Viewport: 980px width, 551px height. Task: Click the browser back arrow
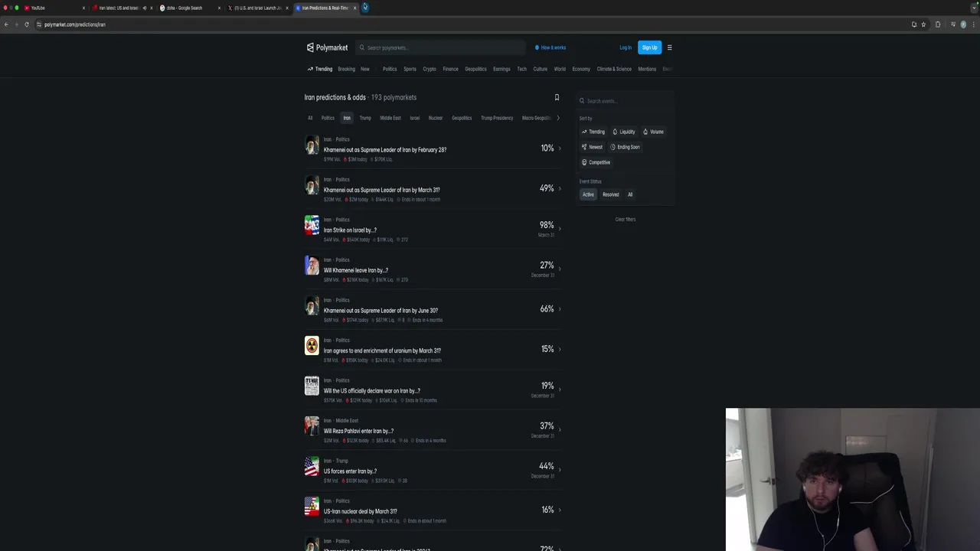[6, 24]
